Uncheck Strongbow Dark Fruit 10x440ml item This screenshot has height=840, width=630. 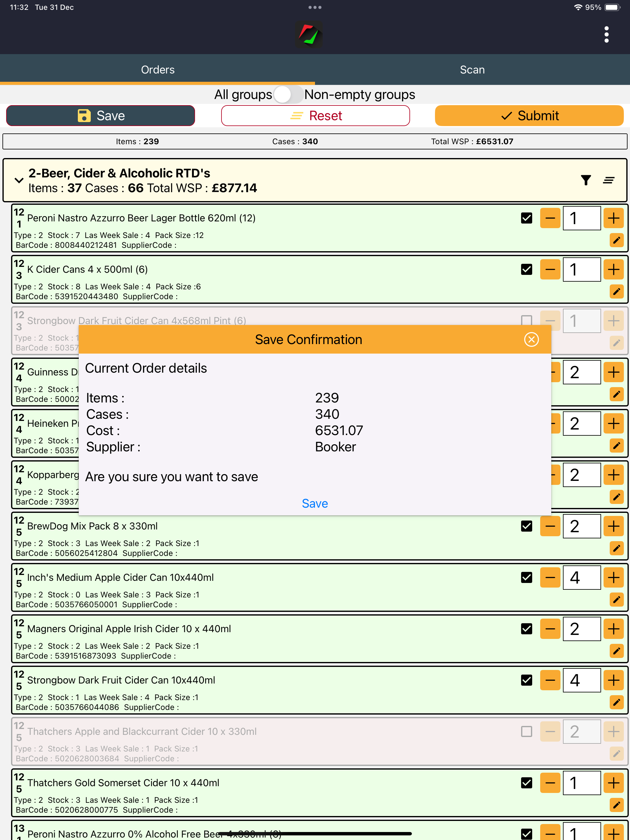click(526, 680)
